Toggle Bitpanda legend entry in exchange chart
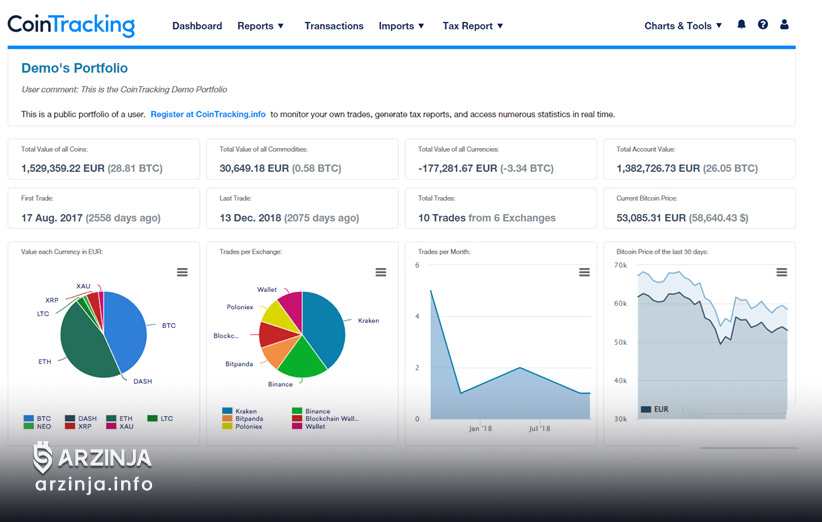 click(x=243, y=419)
